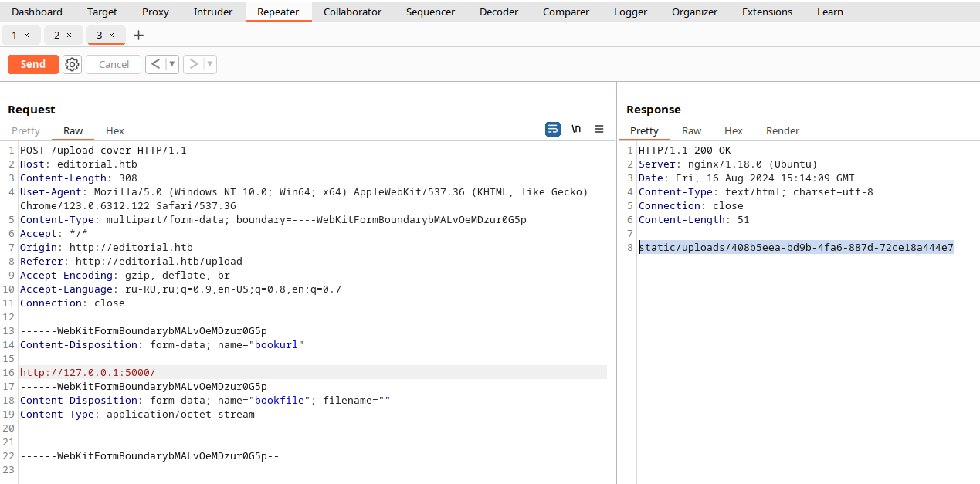Switch to the Decoder tab
980x484 pixels.
(x=499, y=12)
